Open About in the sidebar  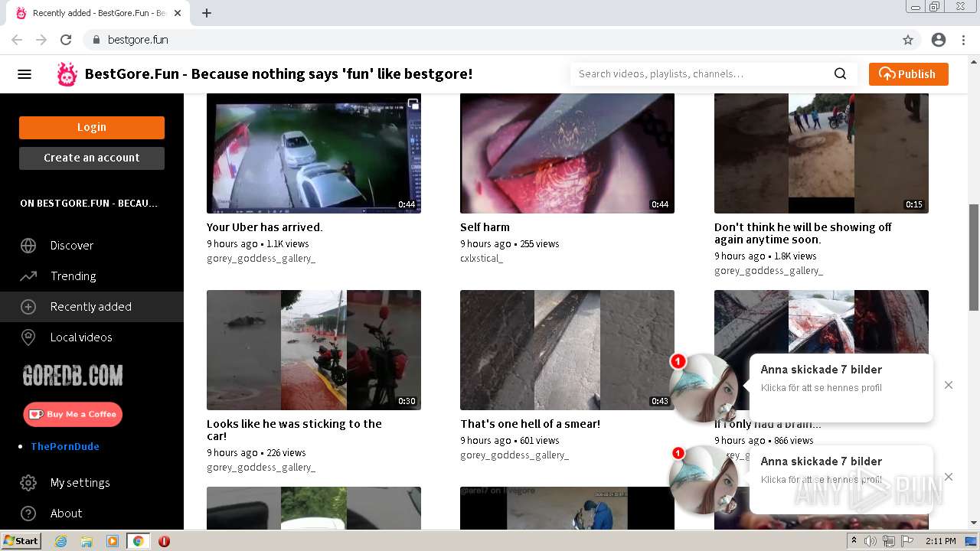[92, 514]
